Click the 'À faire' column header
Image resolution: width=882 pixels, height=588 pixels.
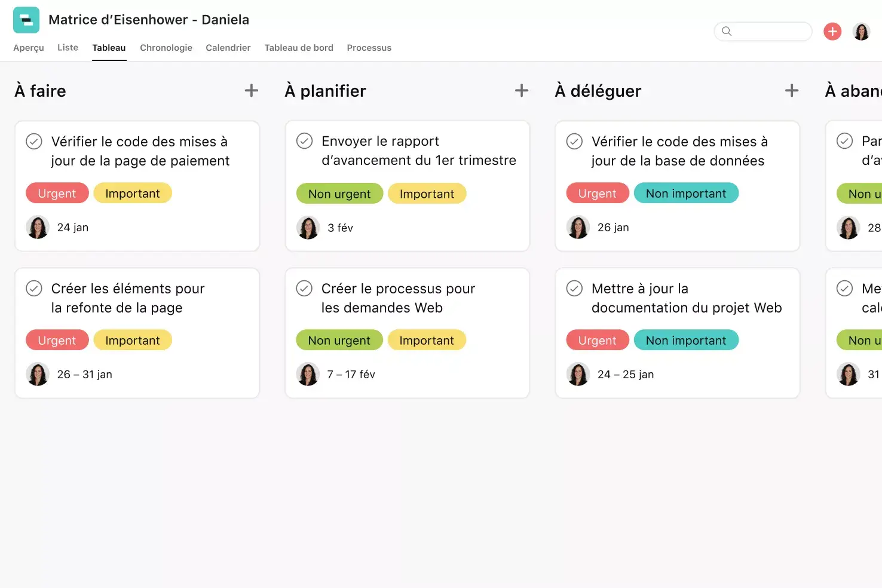(x=40, y=91)
